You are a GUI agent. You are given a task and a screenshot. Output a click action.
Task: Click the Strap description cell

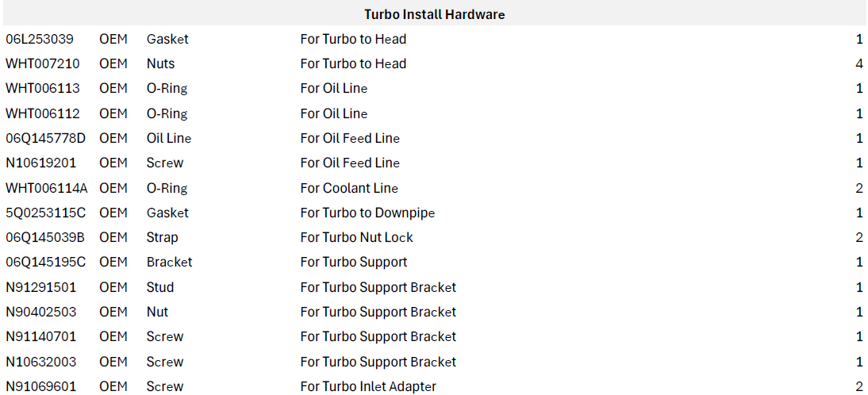(162, 237)
